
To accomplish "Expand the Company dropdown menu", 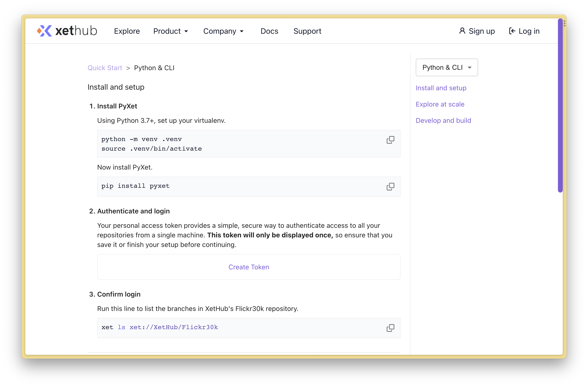I will tap(223, 31).
